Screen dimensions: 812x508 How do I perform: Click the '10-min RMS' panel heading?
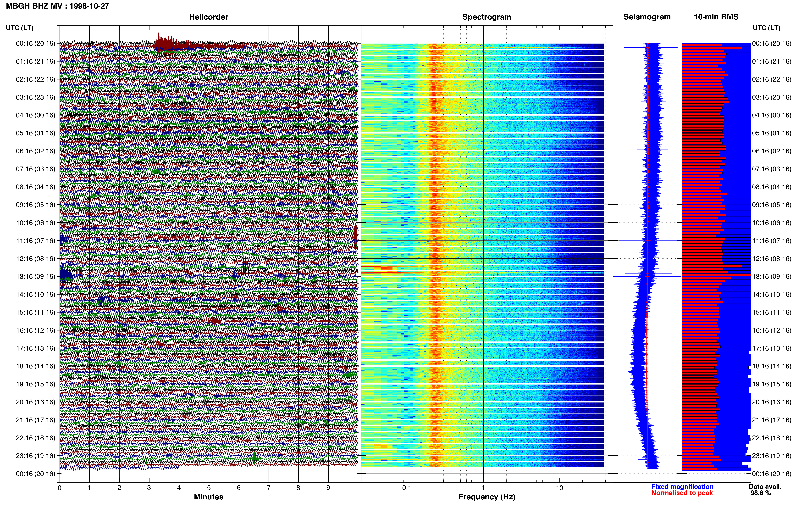pyautogui.click(x=716, y=17)
